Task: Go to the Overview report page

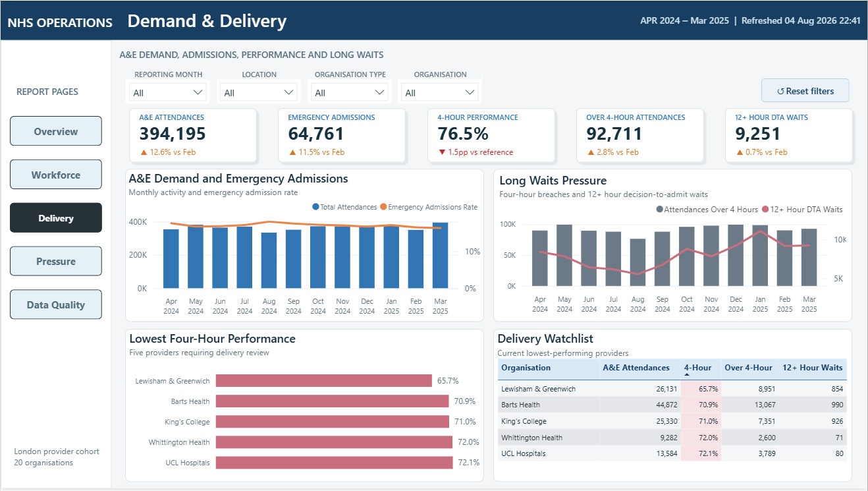Action: point(56,131)
